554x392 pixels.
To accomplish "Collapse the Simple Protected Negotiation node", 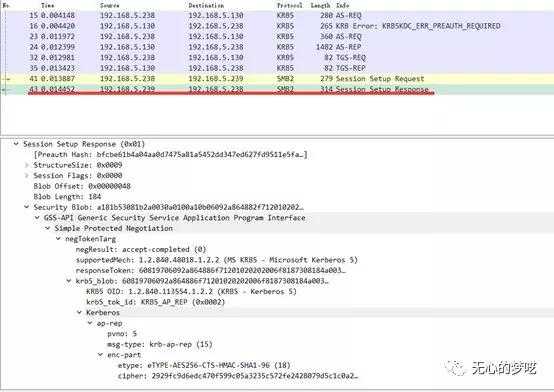I will (x=48, y=228).
